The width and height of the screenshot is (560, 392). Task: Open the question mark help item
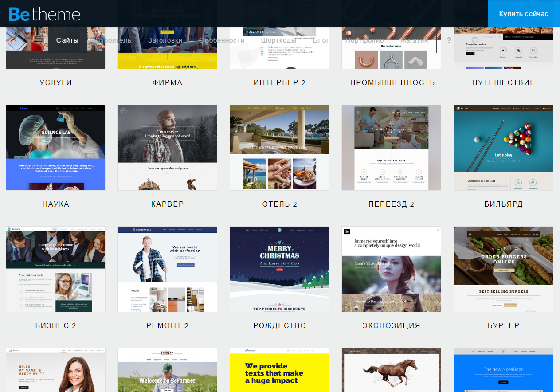pyautogui.click(x=449, y=40)
